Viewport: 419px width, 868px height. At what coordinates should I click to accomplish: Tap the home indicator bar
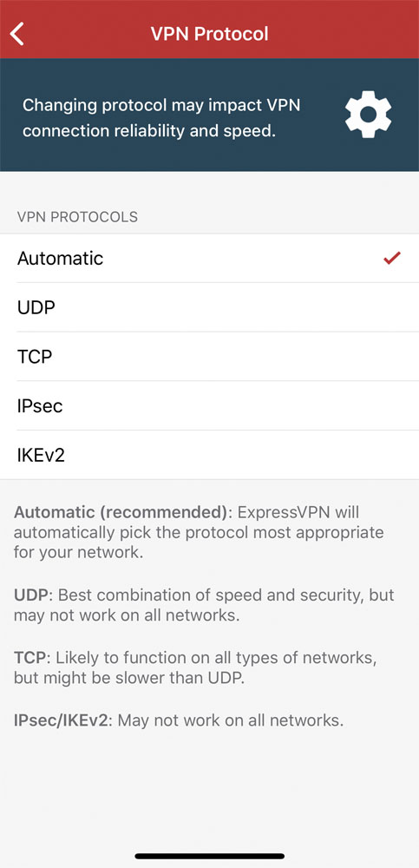tap(210, 856)
